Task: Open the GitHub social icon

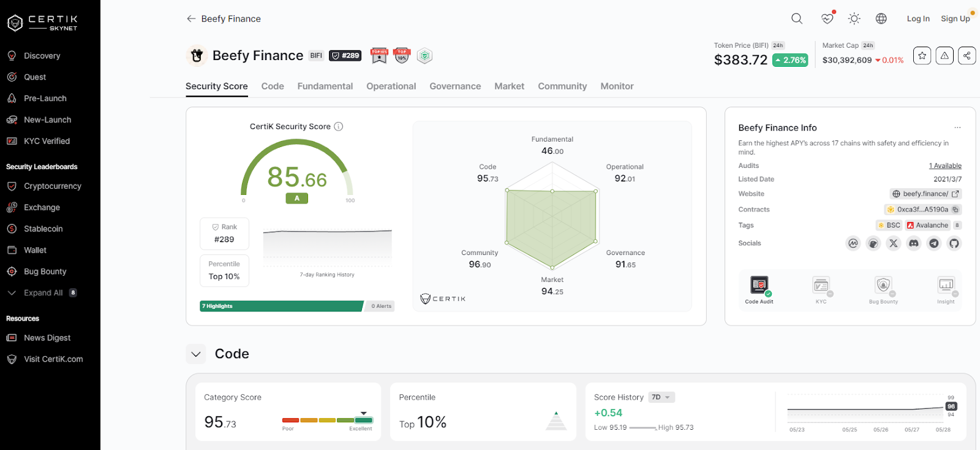Action: click(954, 243)
